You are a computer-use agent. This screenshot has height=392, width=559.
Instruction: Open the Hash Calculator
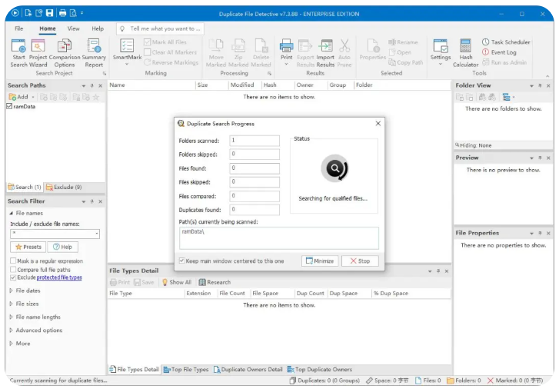click(x=466, y=53)
